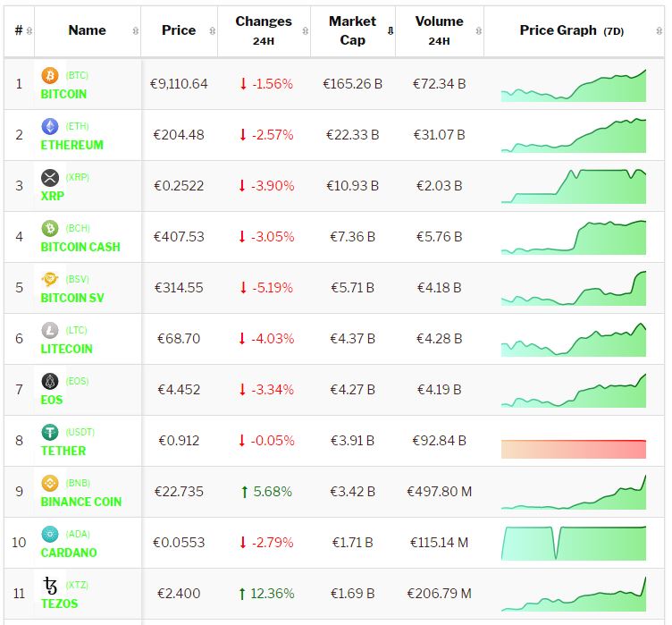Click Bitcoin's 7-day price graph
This screenshot has height=625, width=672.
click(x=573, y=85)
